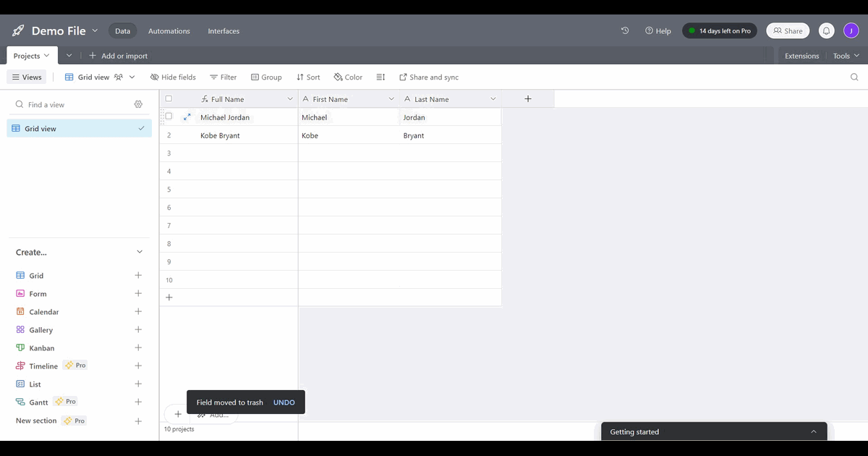This screenshot has height=456, width=868.
Task: Click the Share button
Action: pyautogui.click(x=788, y=31)
